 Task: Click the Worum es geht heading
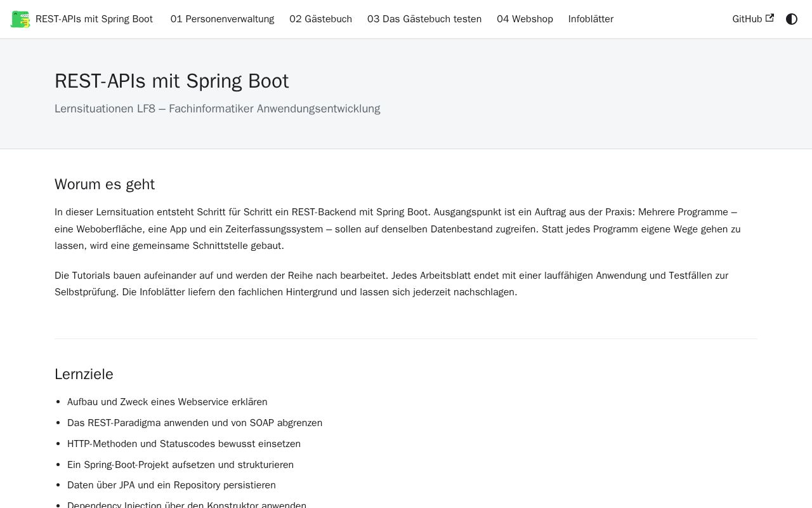[105, 184]
